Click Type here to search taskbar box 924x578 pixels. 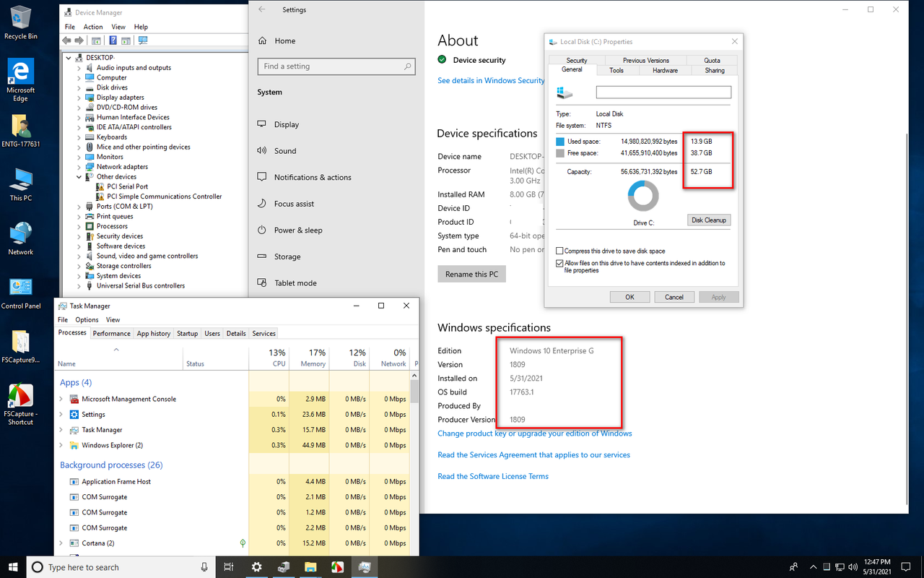(121, 567)
